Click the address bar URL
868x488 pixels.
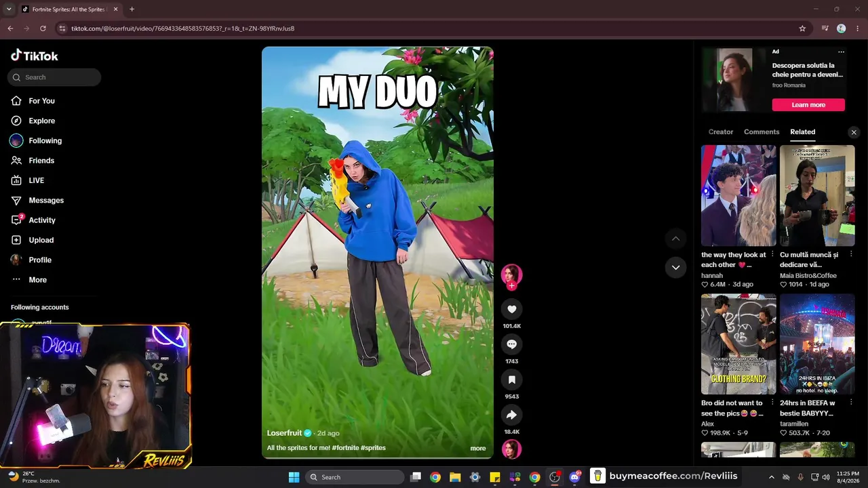[x=182, y=28]
